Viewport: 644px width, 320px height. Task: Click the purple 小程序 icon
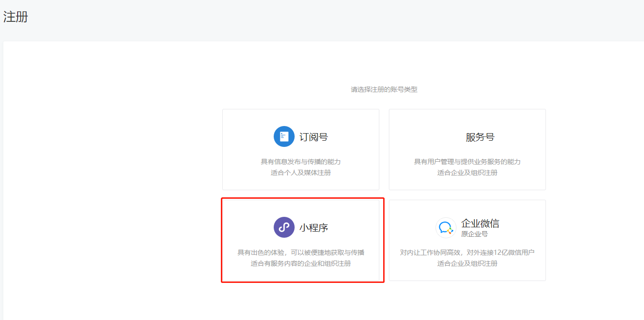point(284,227)
